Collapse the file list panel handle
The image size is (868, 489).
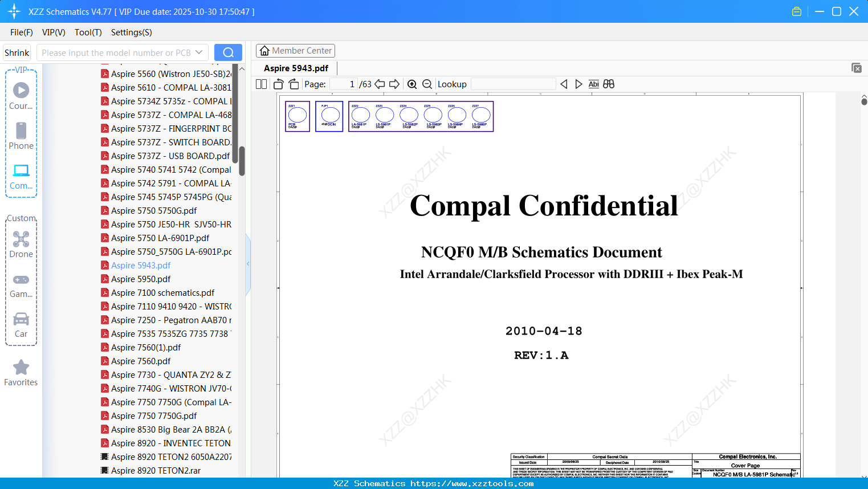click(x=248, y=264)
